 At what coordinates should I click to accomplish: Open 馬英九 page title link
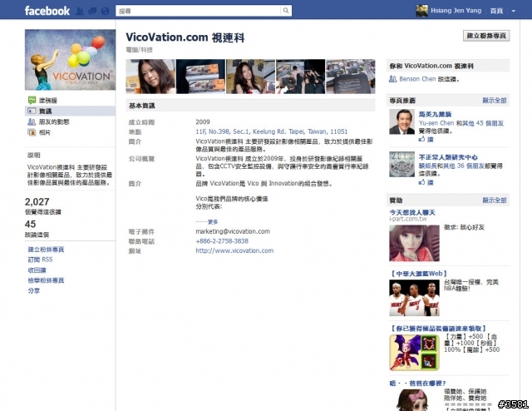click(435, 114)
